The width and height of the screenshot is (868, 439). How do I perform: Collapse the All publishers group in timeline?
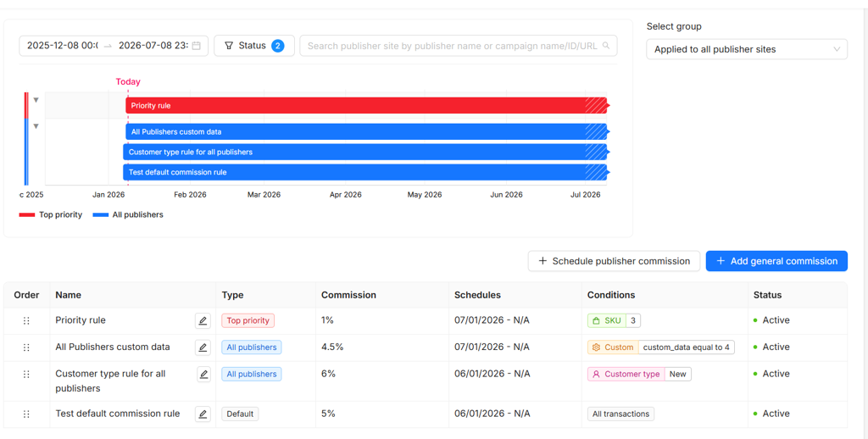pyautogui.click(x=36, y=126)
